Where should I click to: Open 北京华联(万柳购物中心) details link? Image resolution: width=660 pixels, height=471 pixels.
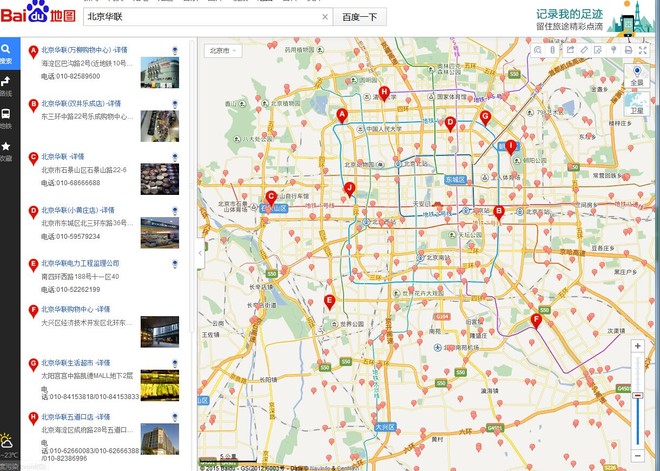pyautogui.click(x=84, y=50)
